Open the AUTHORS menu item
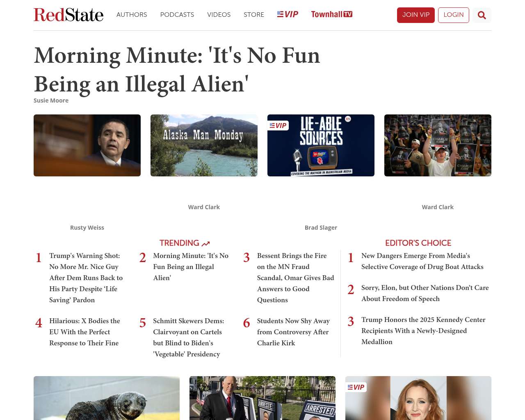 (x=132, y=15)
